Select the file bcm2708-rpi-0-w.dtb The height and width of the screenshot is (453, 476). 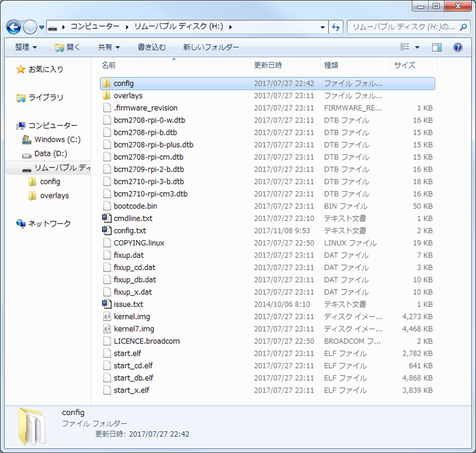[150, 120]
